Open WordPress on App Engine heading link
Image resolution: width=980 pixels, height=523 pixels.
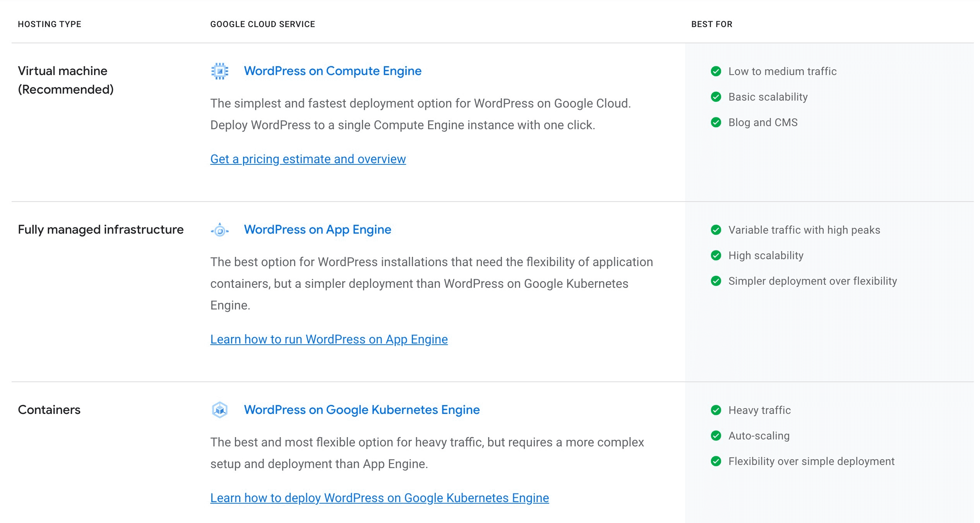point(317,229)
